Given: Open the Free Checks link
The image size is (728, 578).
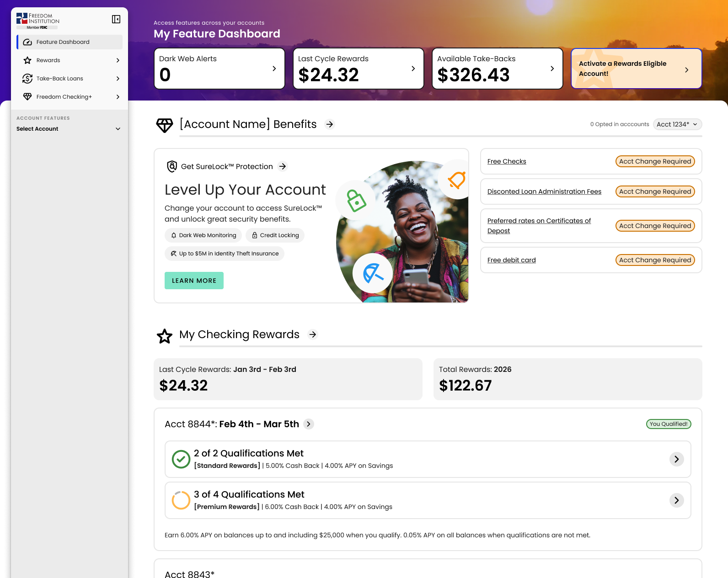Looking at the screenshot, I should 507,161.
